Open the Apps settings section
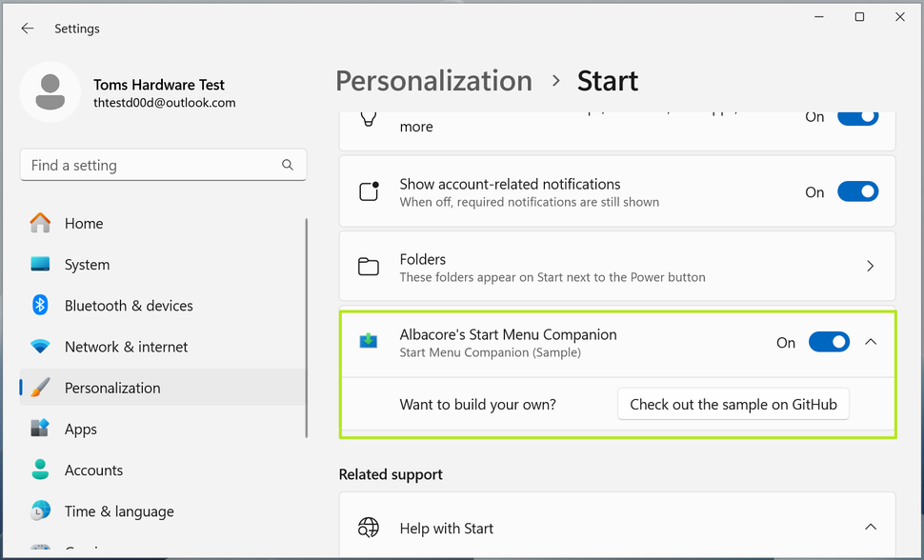Image resolution: width=924 pixels, height=560 pixels. tap(80, 429)
